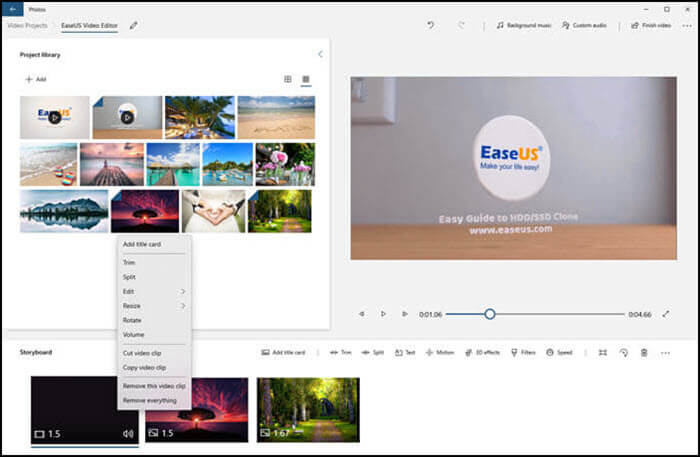Switch library to large thumbnails view
The height and width of the screenshot is (457, 700).
click(x=306, y=79)
